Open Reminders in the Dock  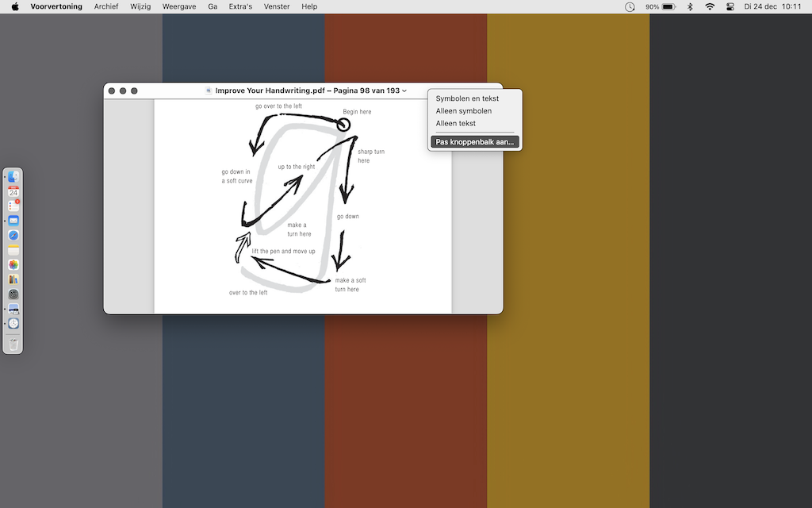(x=13, y=206)
